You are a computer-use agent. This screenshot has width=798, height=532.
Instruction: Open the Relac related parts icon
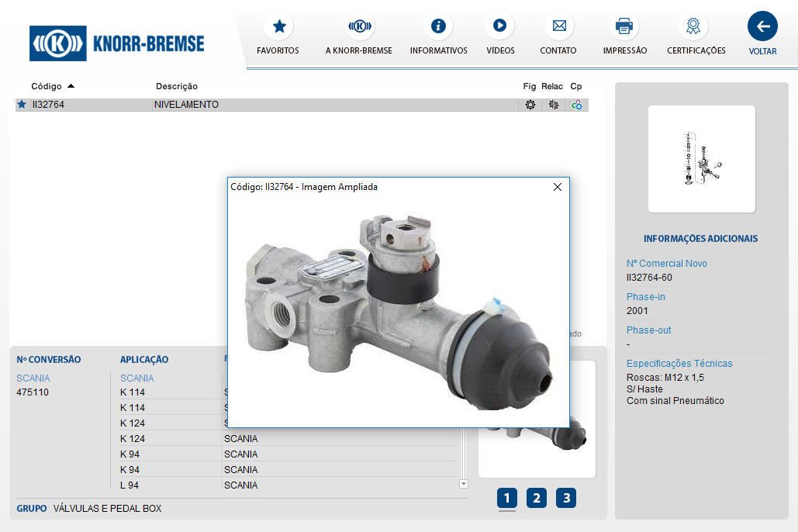[x=553, y=105]
